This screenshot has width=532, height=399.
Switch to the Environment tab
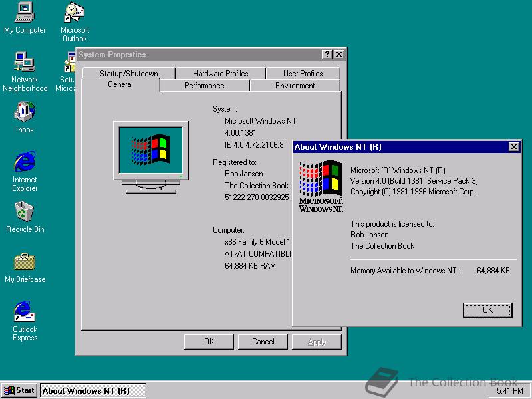pos(295,86)
